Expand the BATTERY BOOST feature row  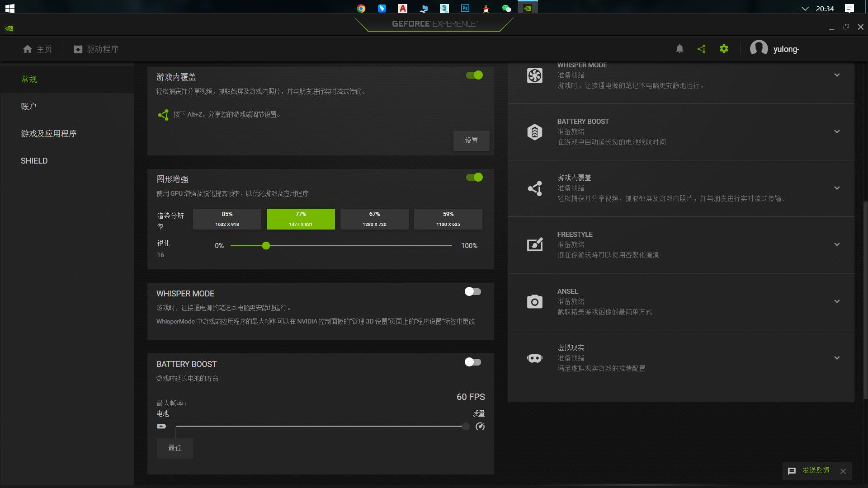(x=837, y=132)
